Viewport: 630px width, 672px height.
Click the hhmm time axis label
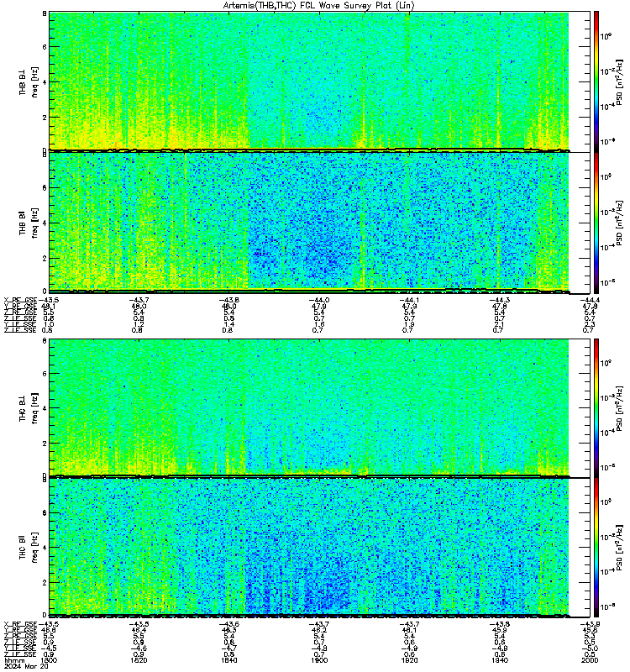[x=14, y=660]
